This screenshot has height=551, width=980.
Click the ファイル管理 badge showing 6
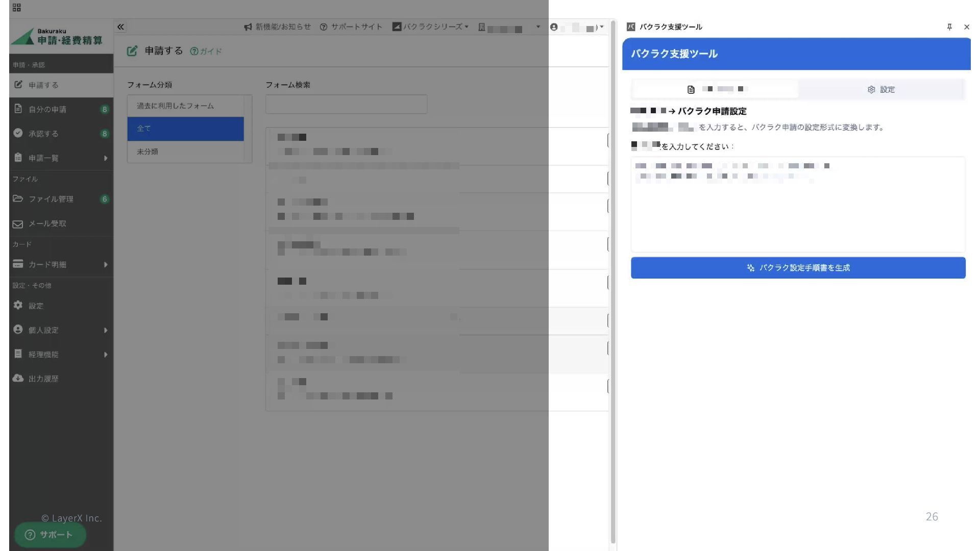click(x=105, y=199)
